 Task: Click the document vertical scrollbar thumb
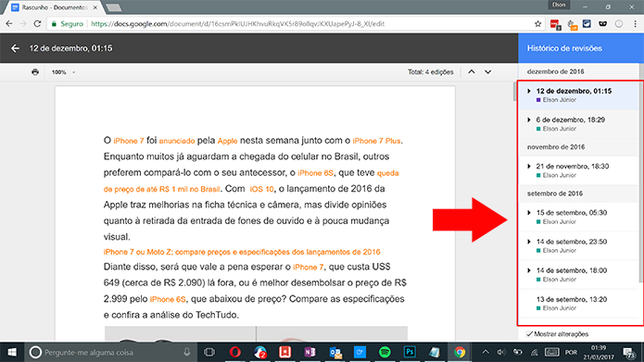[x=514, y=91]
